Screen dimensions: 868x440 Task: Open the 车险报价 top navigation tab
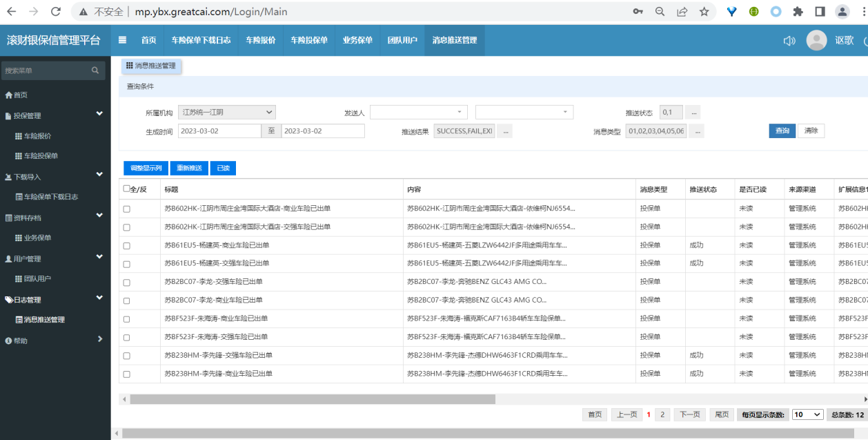[x=260, y=41]
